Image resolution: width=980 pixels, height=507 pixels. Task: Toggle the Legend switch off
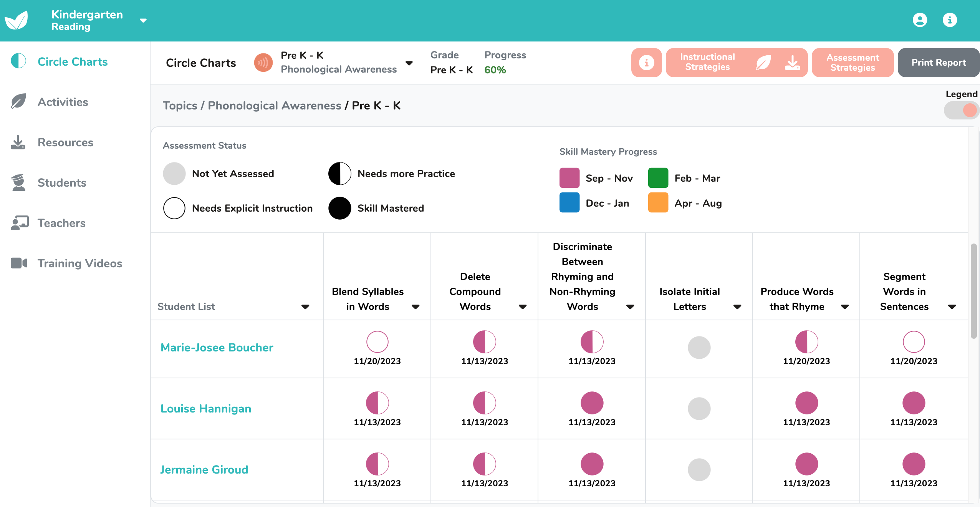[962, 111]
